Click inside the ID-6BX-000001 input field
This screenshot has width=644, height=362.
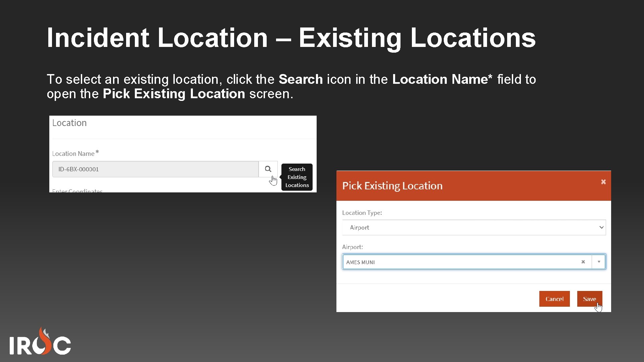point(155,169)
